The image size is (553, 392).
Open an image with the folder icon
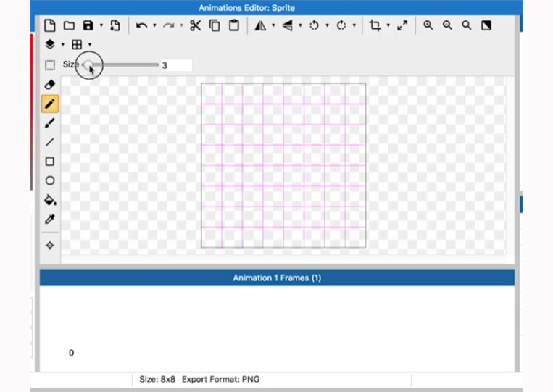(69, 25)
